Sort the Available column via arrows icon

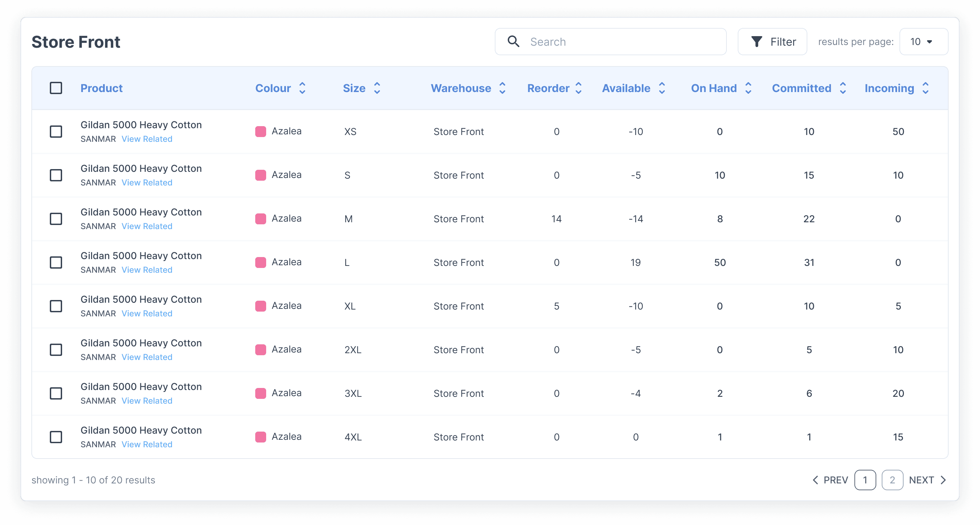coord(662,88)
